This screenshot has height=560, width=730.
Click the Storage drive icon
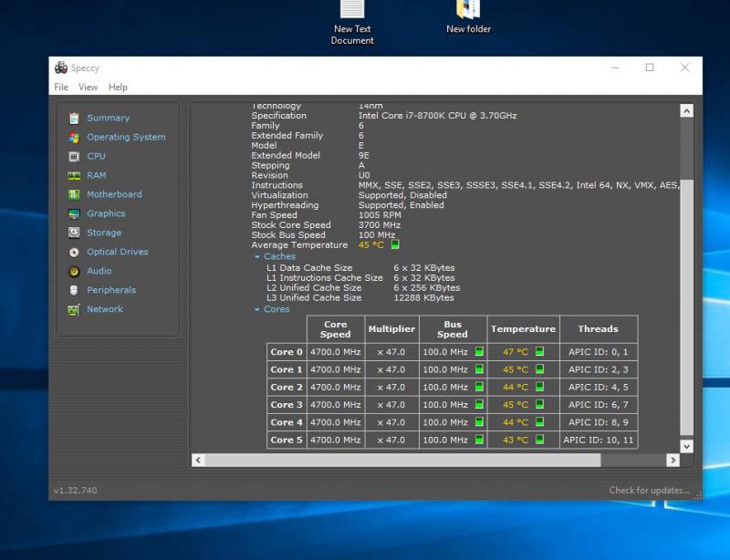pos(74,233)
